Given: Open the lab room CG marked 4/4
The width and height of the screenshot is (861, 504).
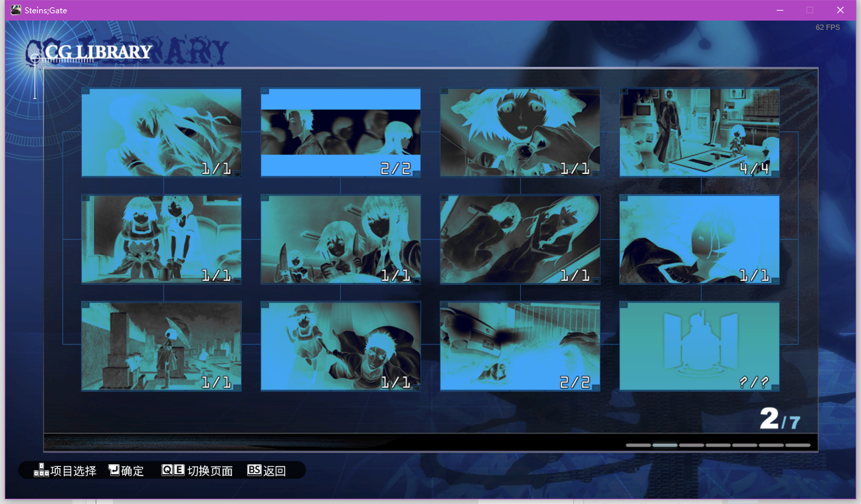Looking at the screenshot, I should click(700, 132).
